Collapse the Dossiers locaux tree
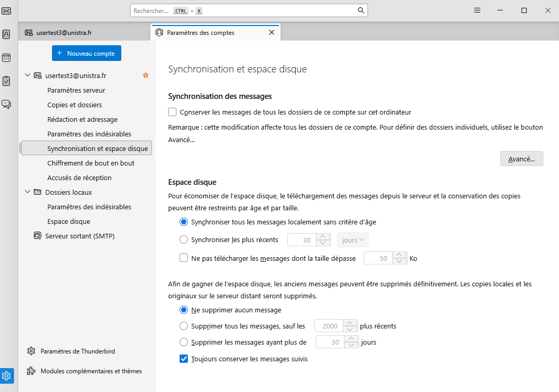 pos(28,192)
